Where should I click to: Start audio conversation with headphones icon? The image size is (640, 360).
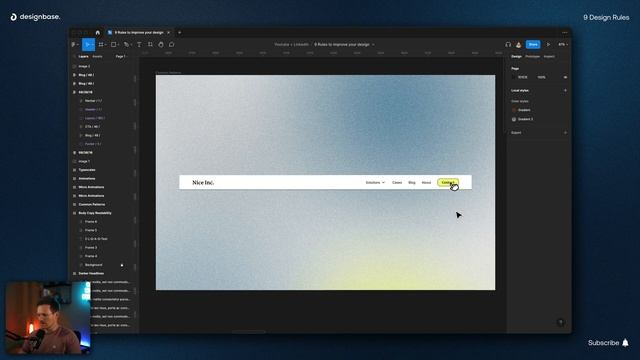(x=508, y=44)
